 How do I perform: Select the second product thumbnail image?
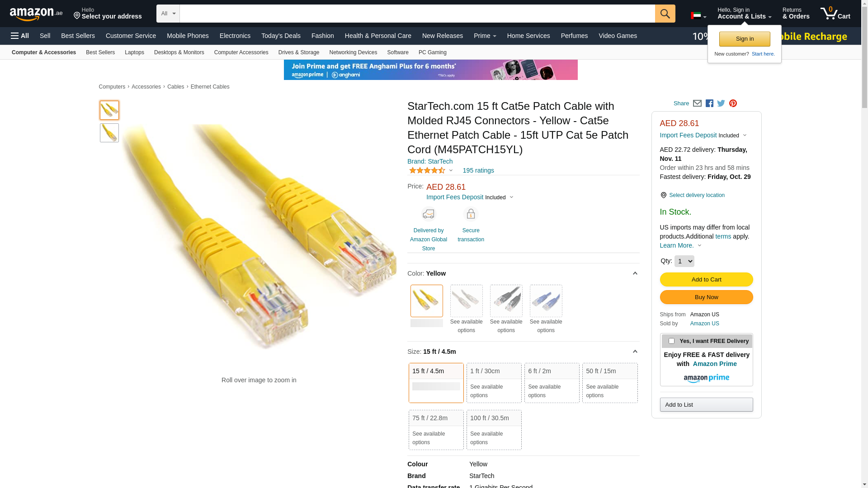109,133
